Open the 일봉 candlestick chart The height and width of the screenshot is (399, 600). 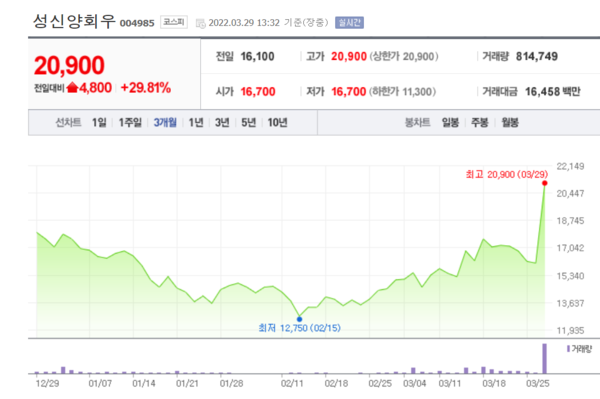tap(450, 122)
